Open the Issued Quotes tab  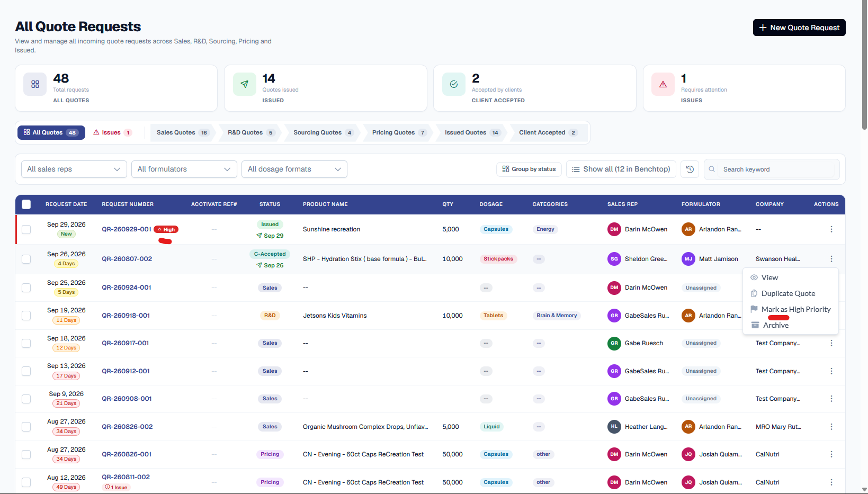pyautogui.click(x=472, y=132)
